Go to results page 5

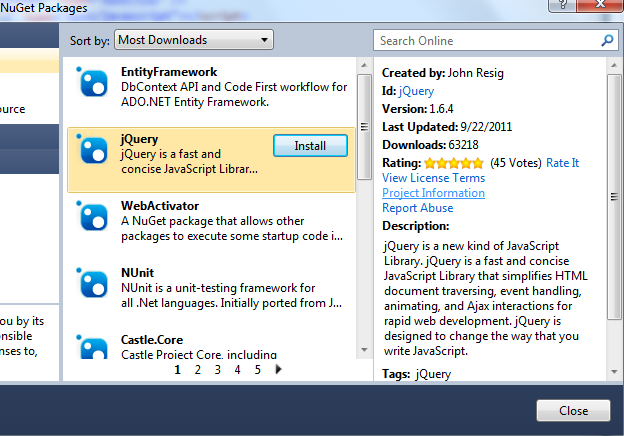coord(257,370)
